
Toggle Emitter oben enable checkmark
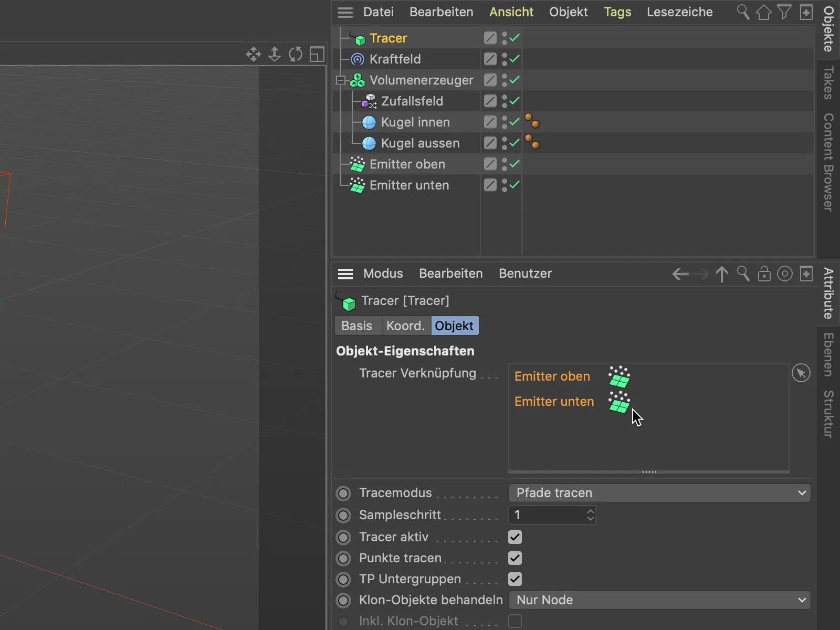click(x=514, y=164)
